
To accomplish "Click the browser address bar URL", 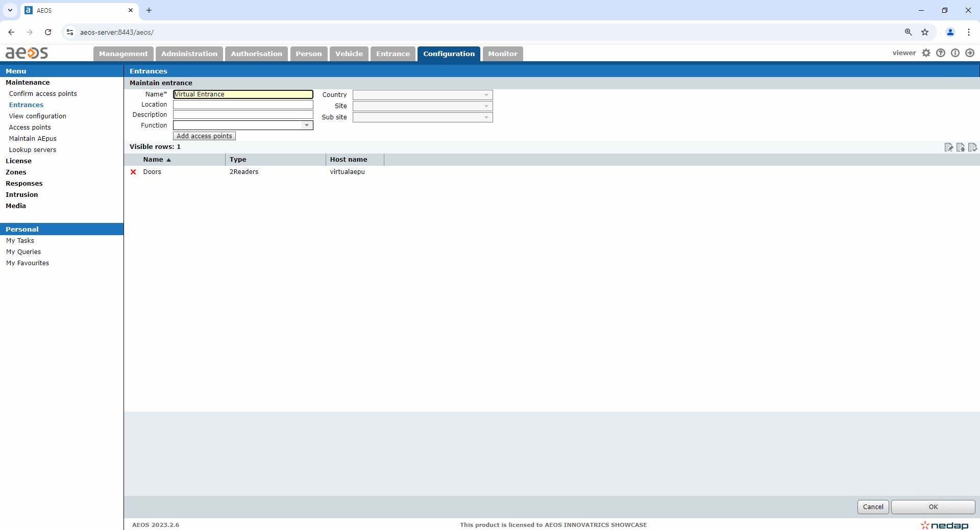I will point(117,32).
